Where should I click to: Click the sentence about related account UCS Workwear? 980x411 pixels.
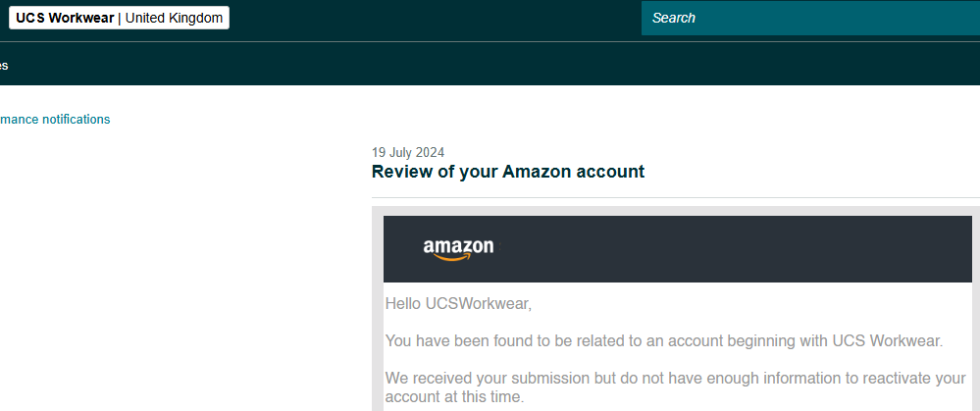[x=664, y=341]
